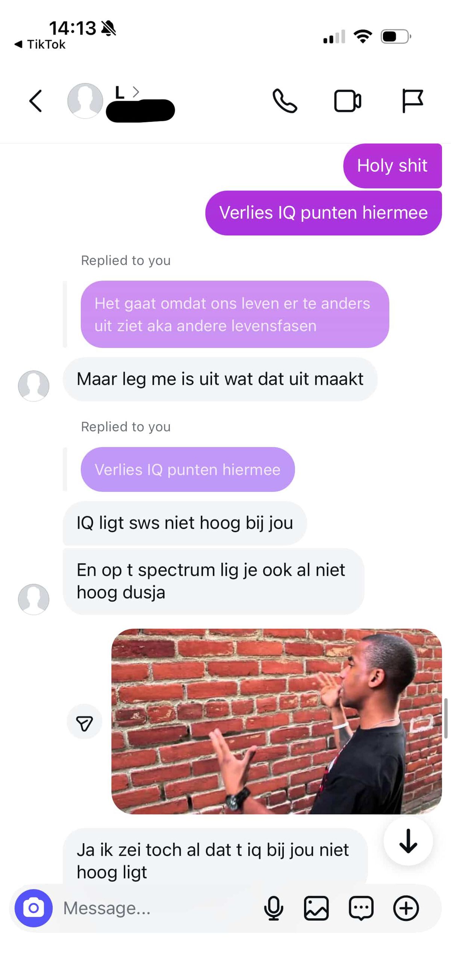Viewport: 451px width, 980px height.
Task: Open the flag report icon
Action: point(412,101)
